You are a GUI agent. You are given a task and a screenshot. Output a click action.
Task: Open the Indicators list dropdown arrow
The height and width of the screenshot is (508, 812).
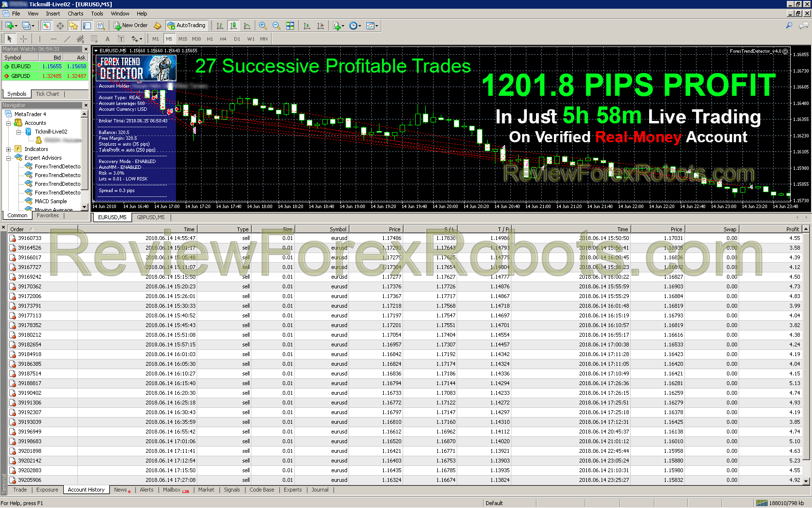(343, 26)
